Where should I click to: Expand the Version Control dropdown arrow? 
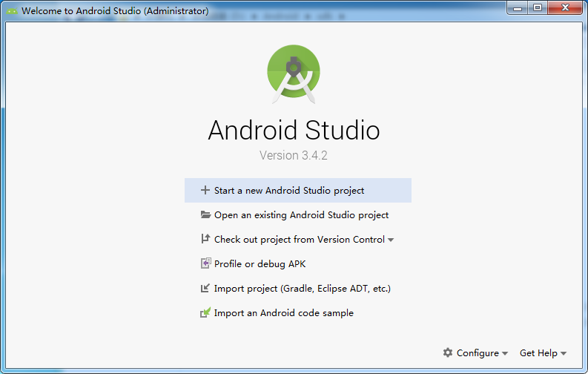pyautogui.click(x=391, y=240)
